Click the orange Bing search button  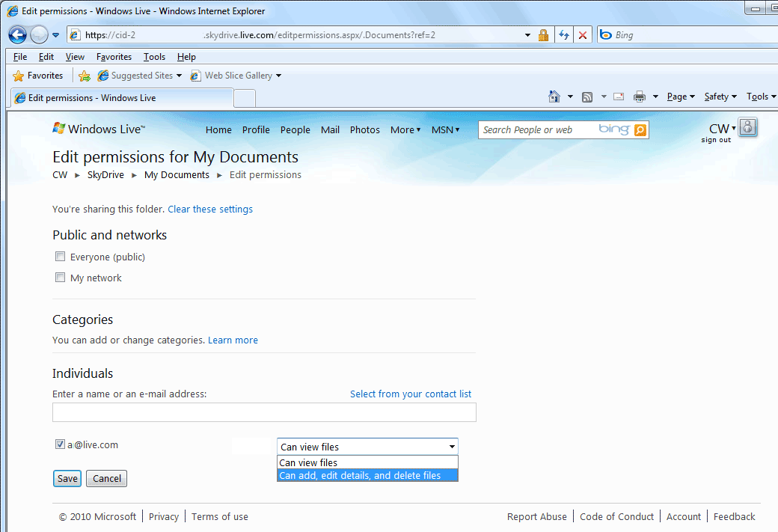640,130
